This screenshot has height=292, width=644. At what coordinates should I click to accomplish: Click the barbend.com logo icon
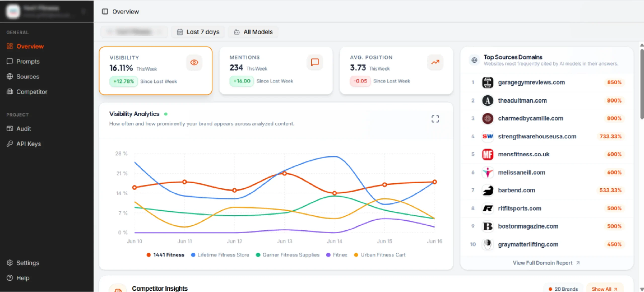coord(488,190)
